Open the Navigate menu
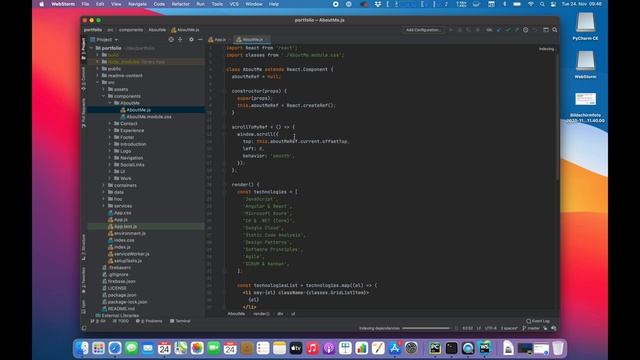Screen dimensions: 640x360 coord(137,4)
